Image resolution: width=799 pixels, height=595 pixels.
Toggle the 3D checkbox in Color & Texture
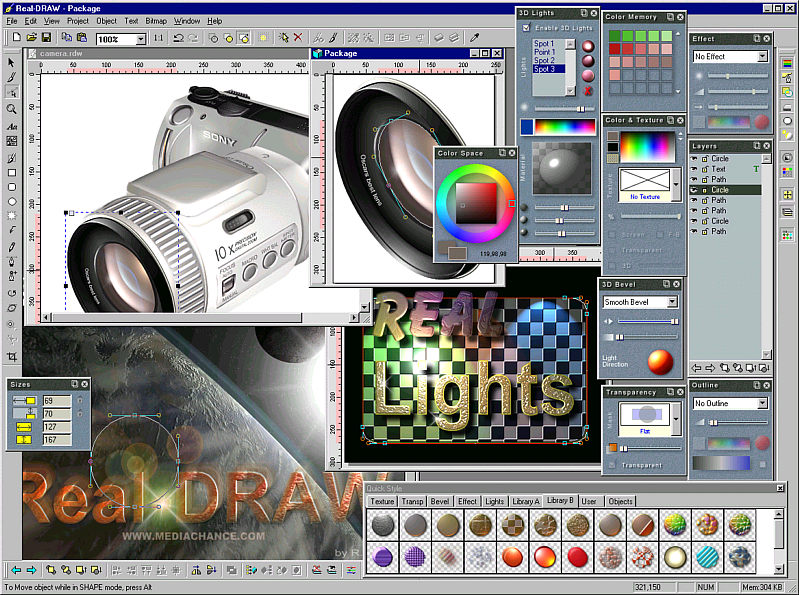(612, 265)
